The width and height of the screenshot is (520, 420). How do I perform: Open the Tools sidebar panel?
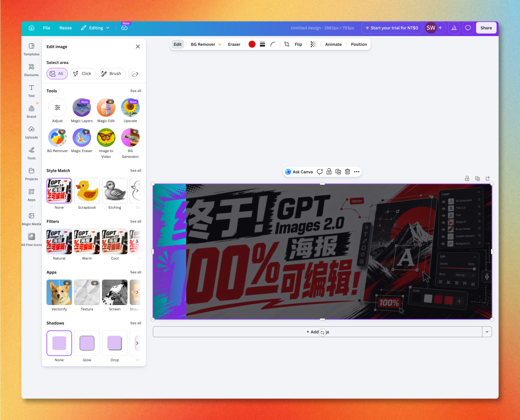[31, 153]
